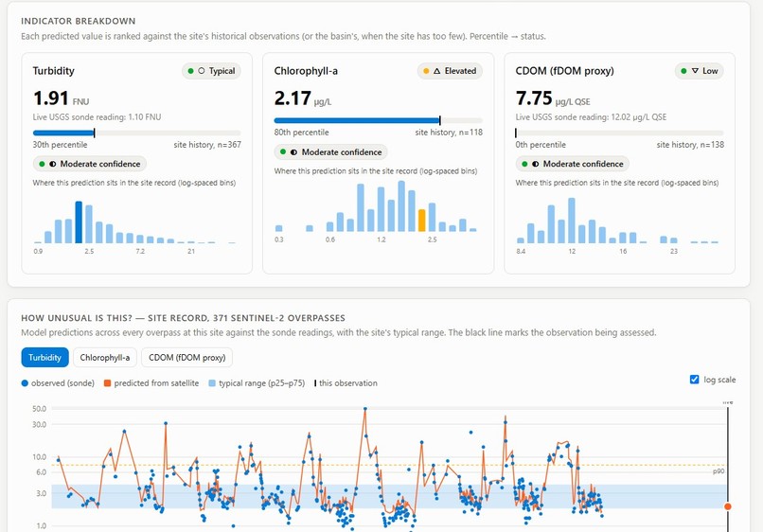Click 'site history, n=118' text
Screen dimensions: 763x532
coord(449,132)
